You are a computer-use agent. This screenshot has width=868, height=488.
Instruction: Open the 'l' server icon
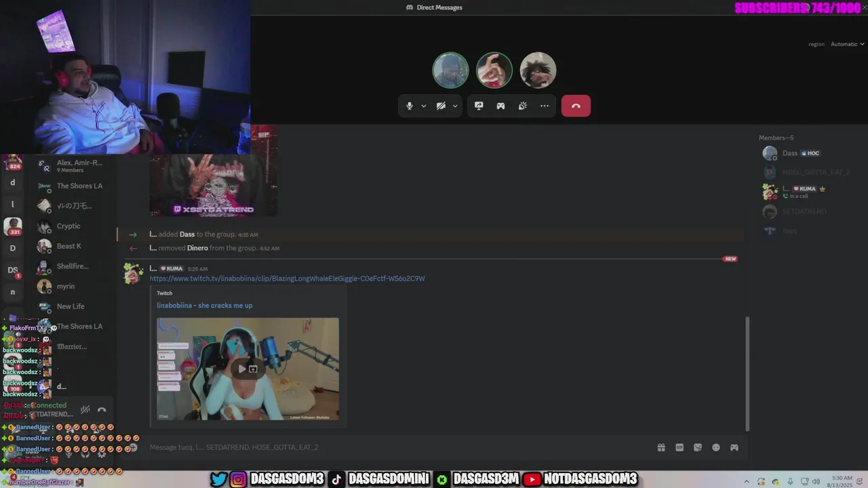pos(12,204)
